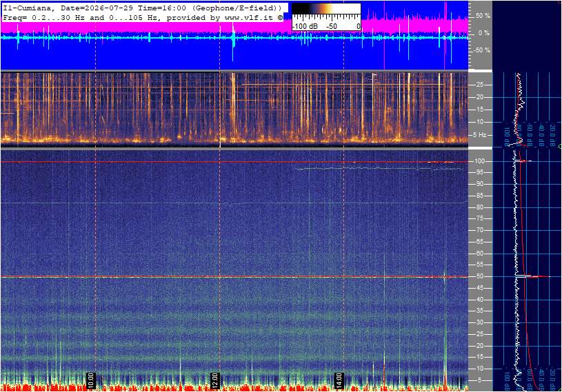Click the '55' tick on lower frequency axis
Viewport: 562px width, 392px height.
click(479, 265)
